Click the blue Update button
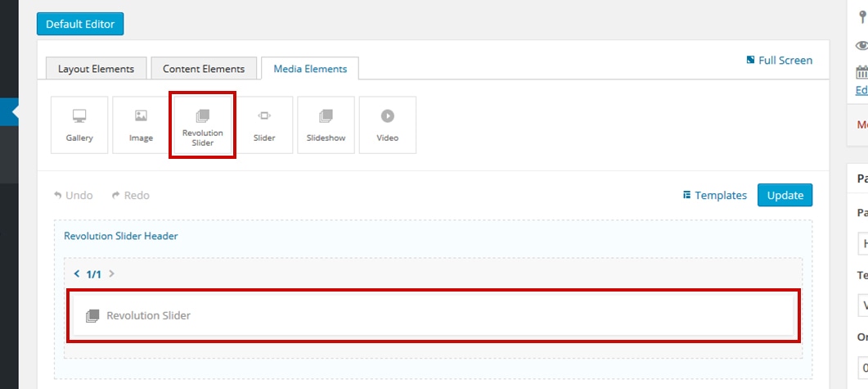This screenshot has height=389, width=868. click(x=785, y=195)
